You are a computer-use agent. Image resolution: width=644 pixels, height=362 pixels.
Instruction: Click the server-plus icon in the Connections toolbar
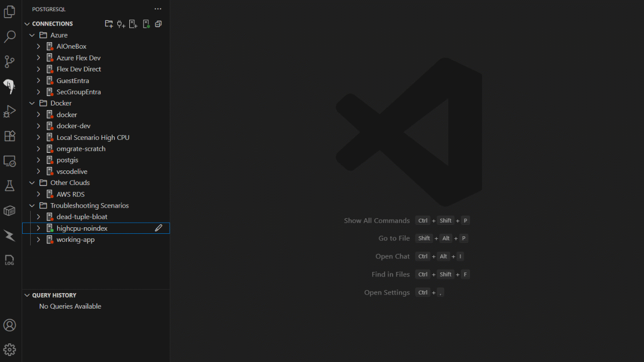point(133,24)
